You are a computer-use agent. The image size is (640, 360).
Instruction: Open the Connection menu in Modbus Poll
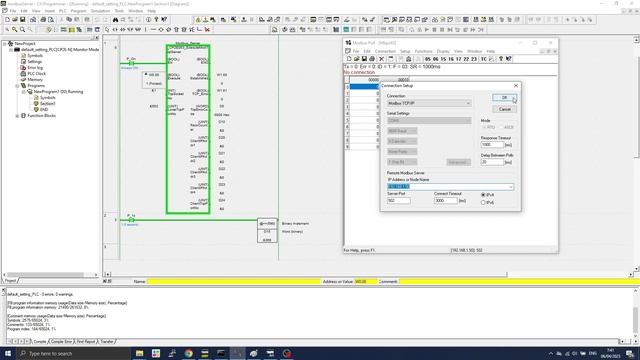[385, 51]
